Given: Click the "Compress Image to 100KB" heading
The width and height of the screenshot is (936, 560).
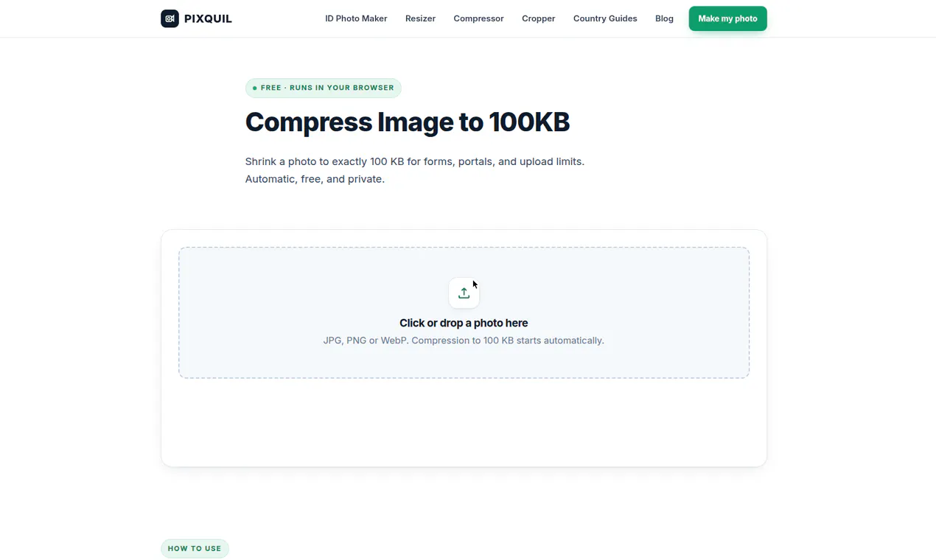Looking at the screenshot, I should pos(408,122).
